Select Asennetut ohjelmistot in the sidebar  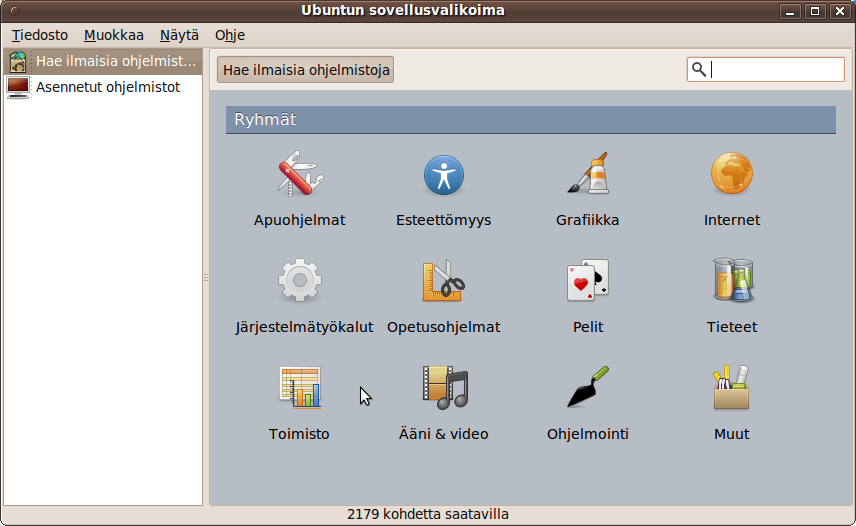[x=107, y=87]
